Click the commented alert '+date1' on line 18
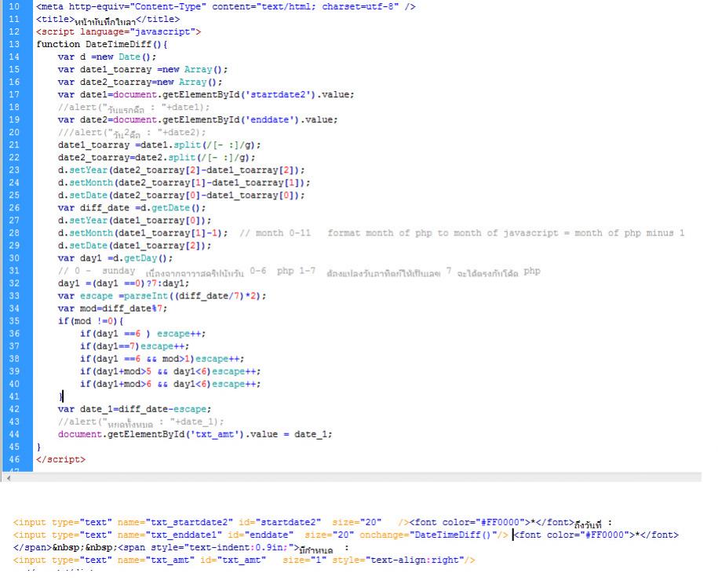 click(133, 108)
